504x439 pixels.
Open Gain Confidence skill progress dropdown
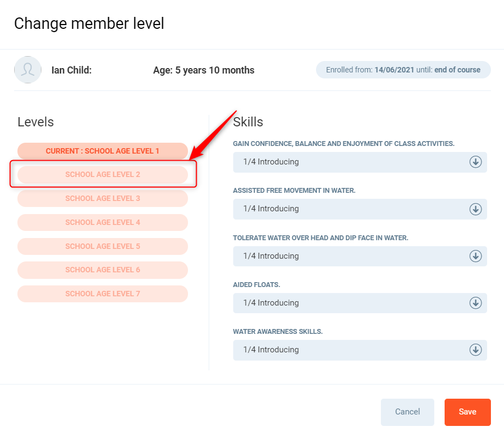[351, 162]
